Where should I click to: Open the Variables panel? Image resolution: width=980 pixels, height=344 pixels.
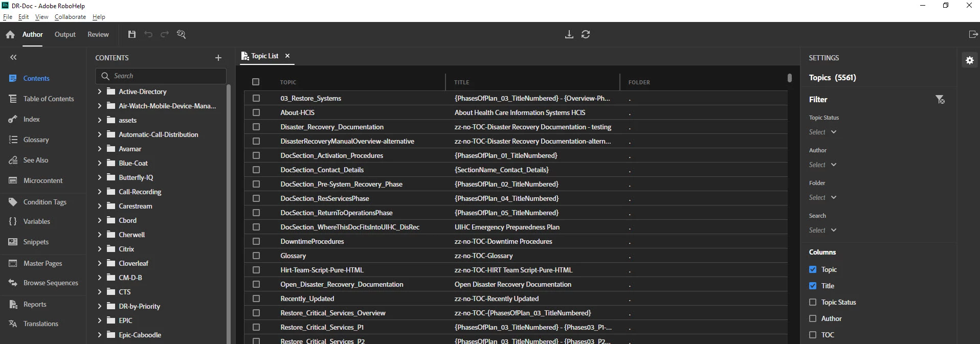pyautogui.click(x=37, y=221)
